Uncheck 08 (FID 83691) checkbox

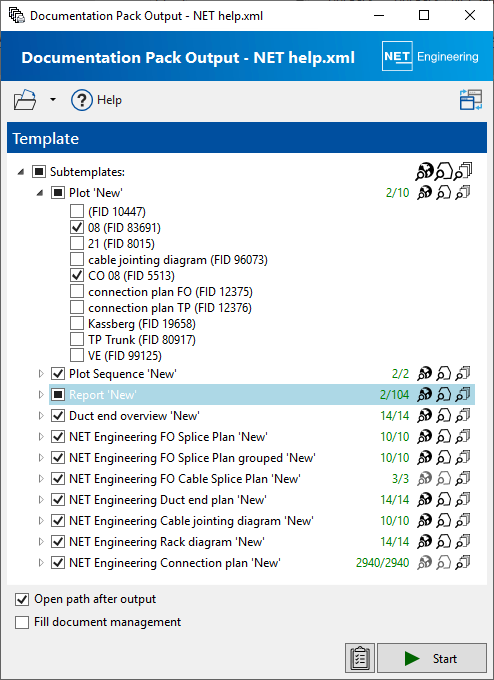pyautogui.click(x=77, y=227)
